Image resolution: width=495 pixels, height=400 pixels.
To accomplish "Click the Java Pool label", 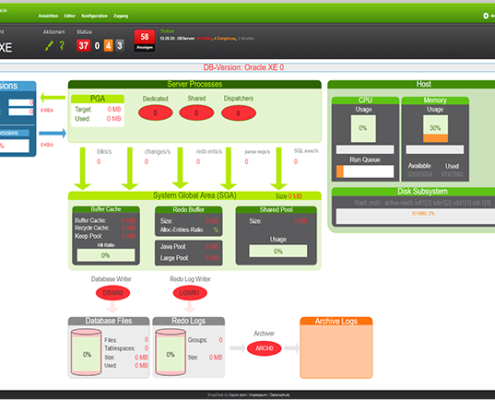I will pos(173,247).
